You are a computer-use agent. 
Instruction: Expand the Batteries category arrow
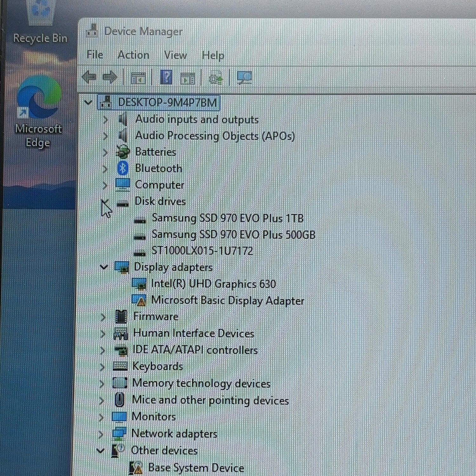tap(105, 153)
